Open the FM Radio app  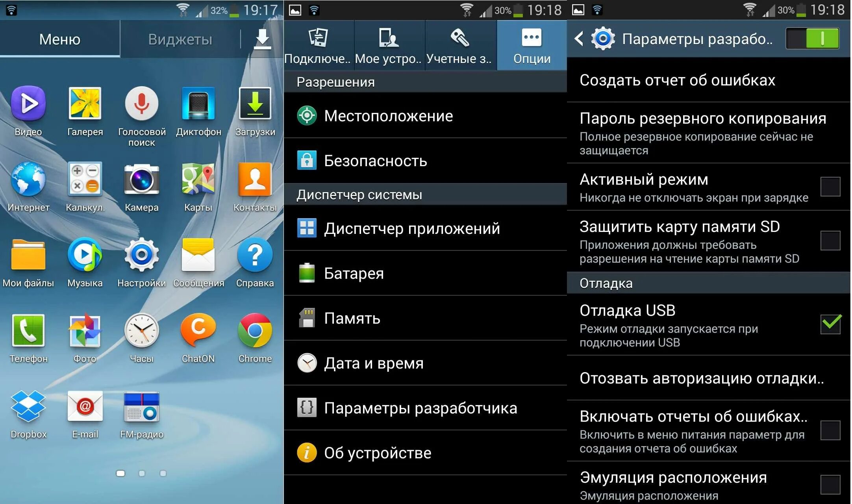click(x=141, y=420)
